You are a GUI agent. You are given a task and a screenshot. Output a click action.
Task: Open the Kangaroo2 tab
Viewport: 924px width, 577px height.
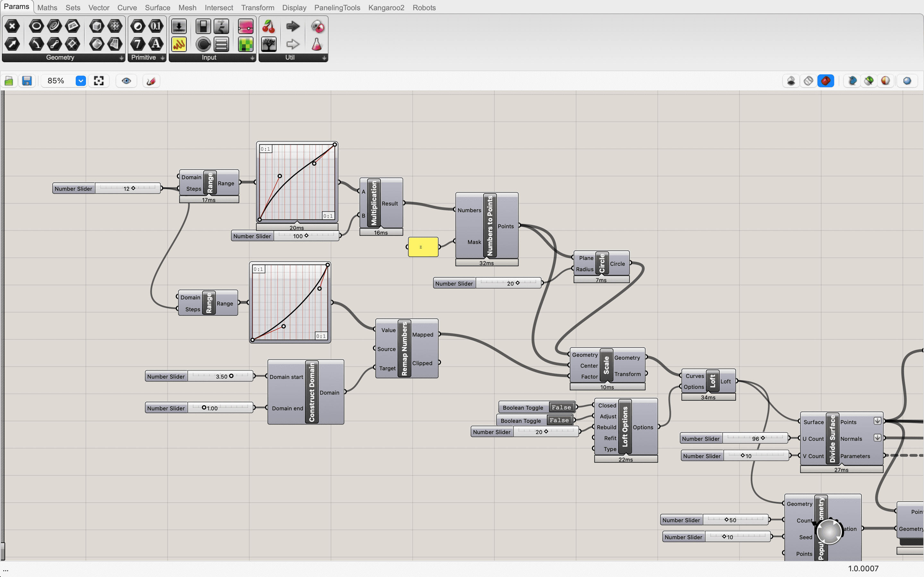tap(386, 8)
